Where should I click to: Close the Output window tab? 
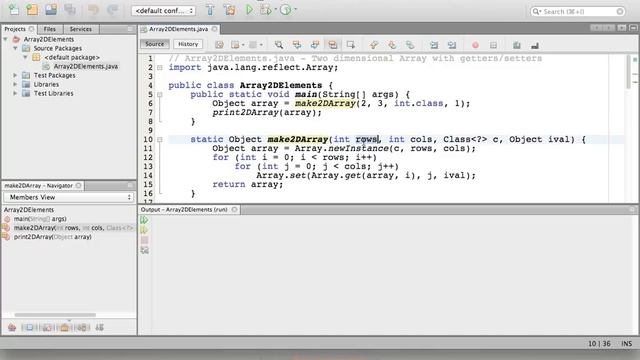(234, 209)
